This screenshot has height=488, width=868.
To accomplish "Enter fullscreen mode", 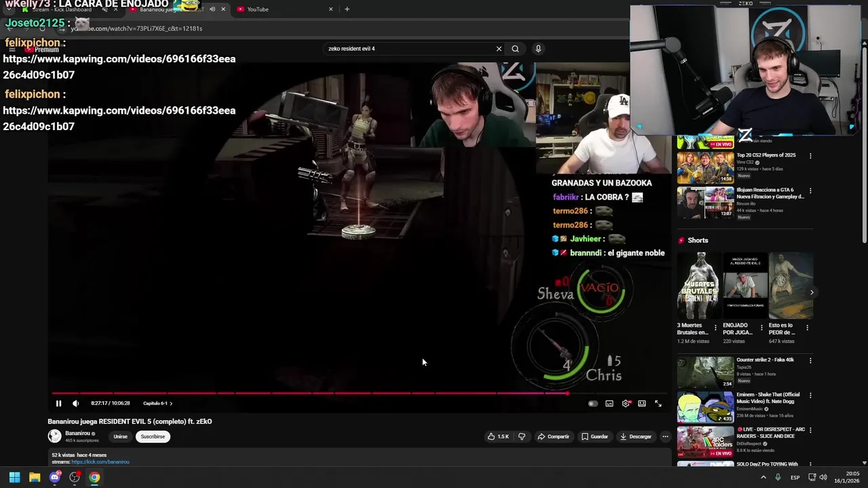I will (658, 403).
